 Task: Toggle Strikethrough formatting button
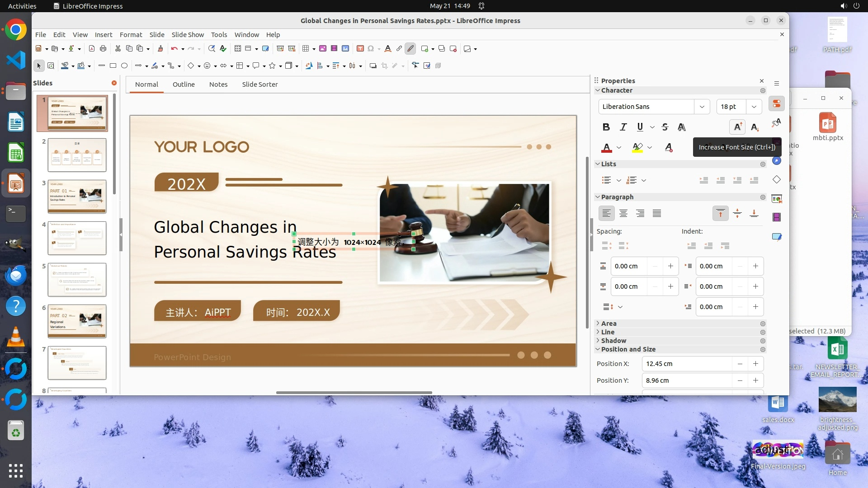click(x=665, y=127)
